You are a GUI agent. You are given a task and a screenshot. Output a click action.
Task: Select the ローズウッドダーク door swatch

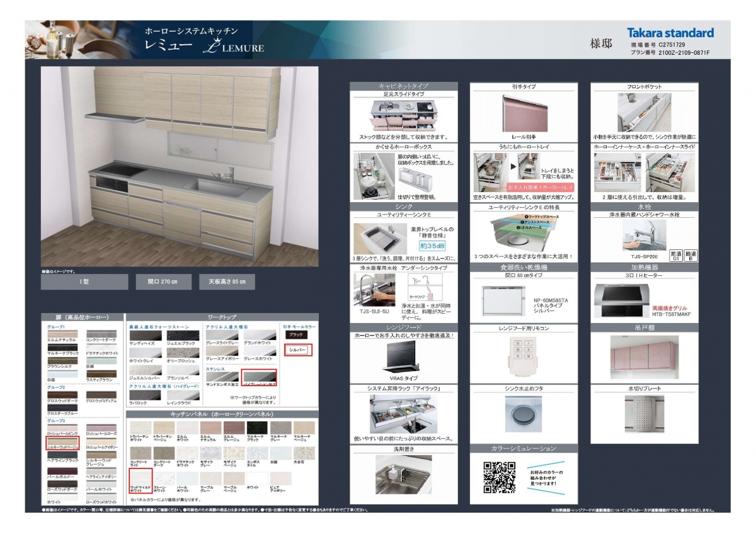[x=62, y=483]
